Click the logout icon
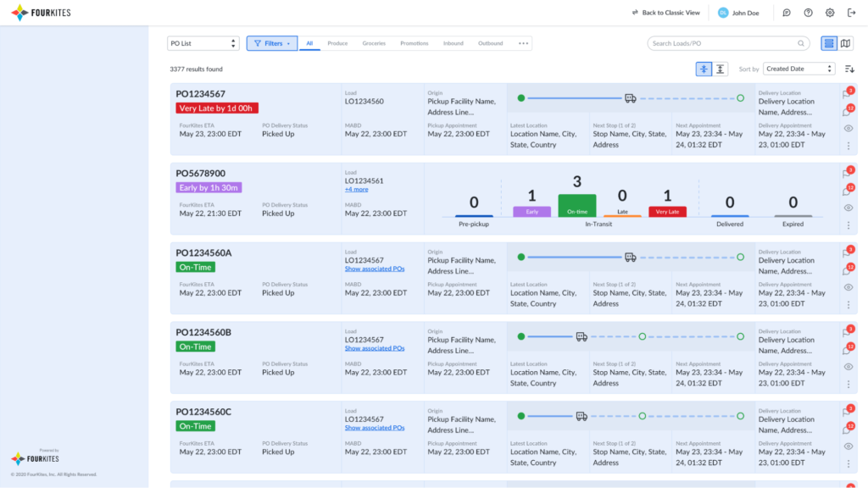 tap(853, 12)
